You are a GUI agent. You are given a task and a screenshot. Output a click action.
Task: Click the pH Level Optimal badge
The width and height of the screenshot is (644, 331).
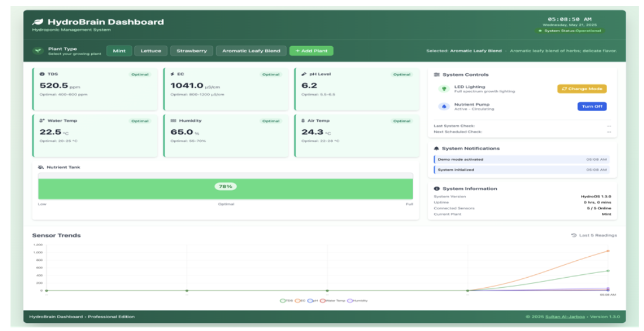(401, 74)
